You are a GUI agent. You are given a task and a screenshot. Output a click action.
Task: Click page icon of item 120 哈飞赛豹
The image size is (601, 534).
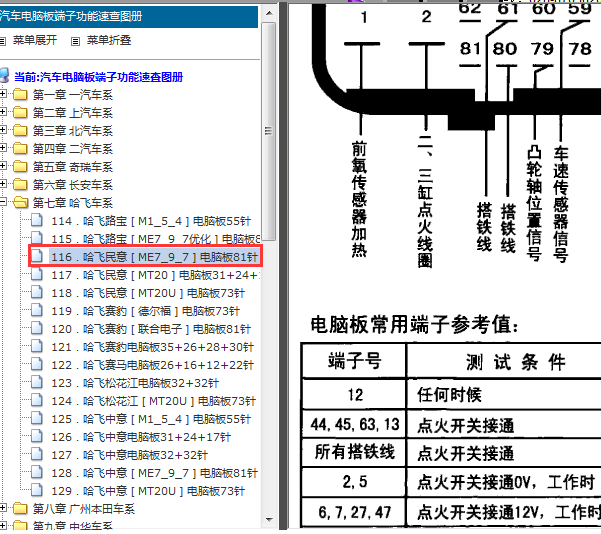(x=37, y=328)
